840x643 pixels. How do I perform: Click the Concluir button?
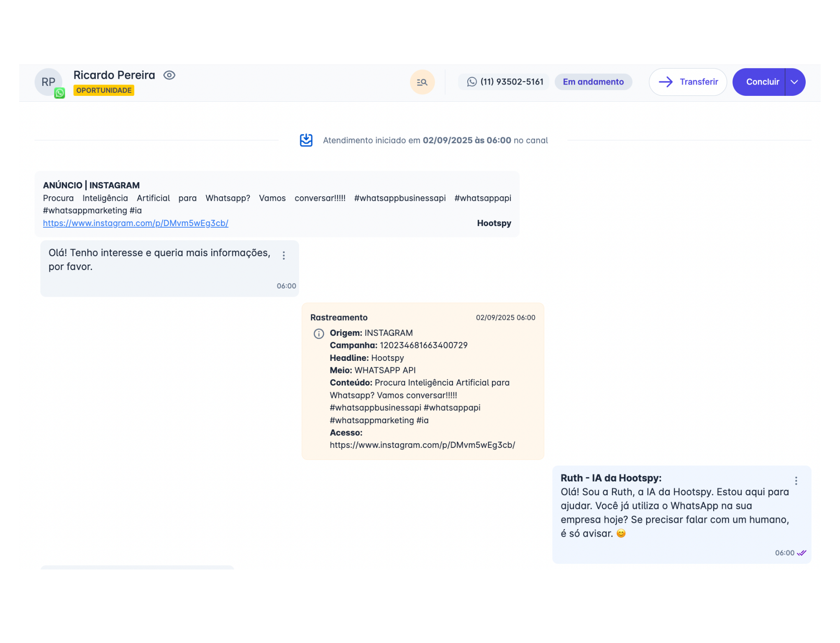[x=762, y=82]
